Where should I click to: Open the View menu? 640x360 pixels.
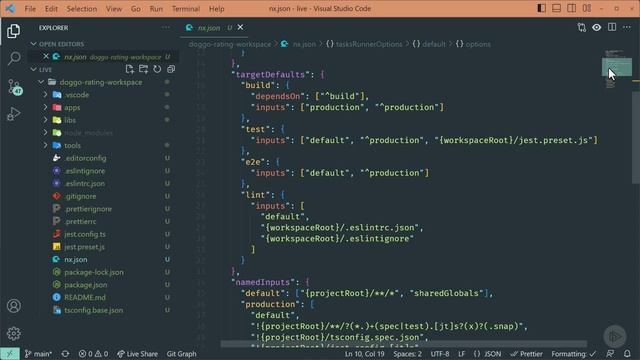tap(114, 9)
